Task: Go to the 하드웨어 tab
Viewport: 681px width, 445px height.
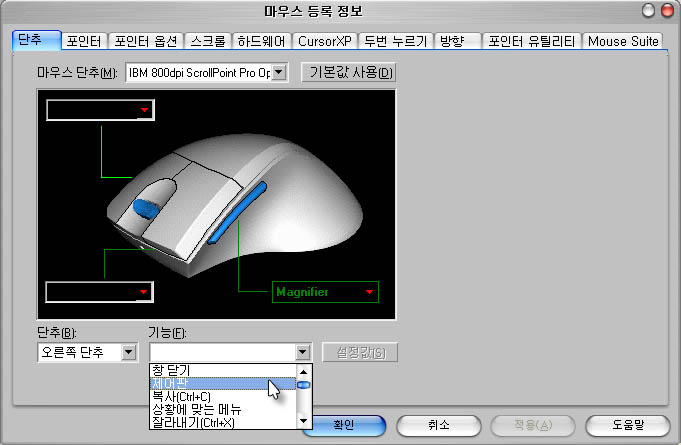Action: pyautogui.click(x=261, y=41)
